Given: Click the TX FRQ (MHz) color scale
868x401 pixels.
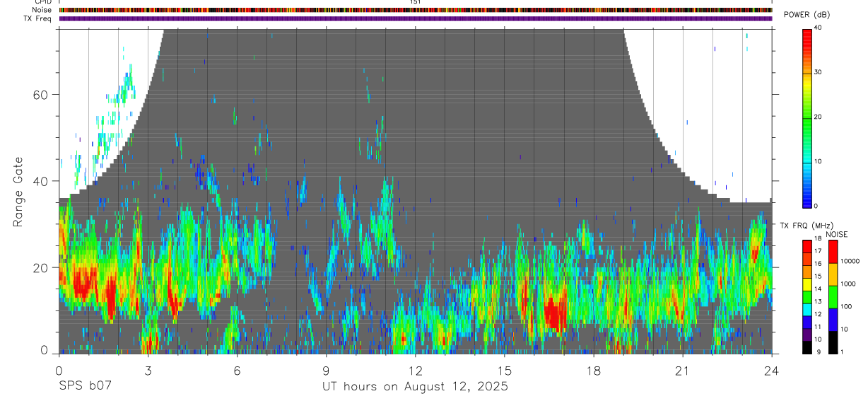Looking at the screenshot, I should click(807, 297).
